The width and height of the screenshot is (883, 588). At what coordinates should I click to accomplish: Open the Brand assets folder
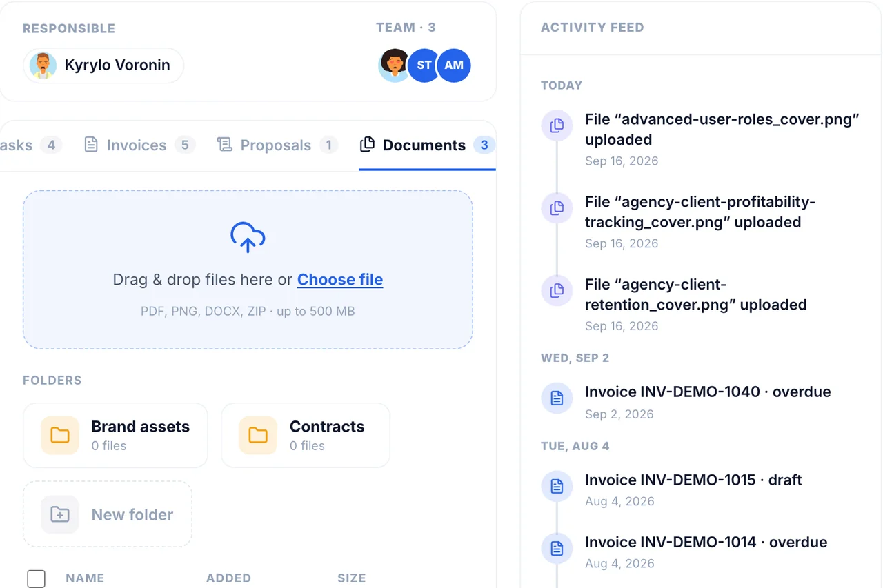(115, 435)
